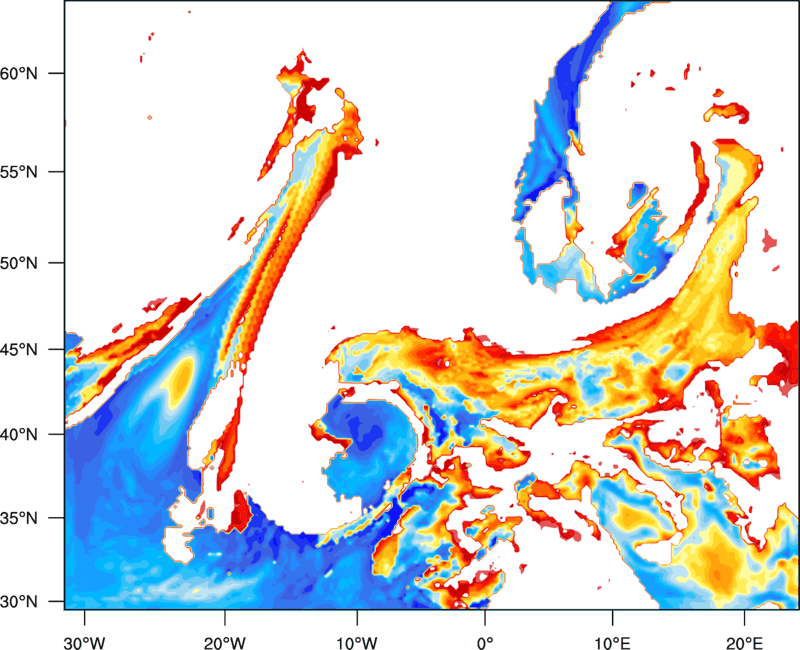Screen dimensions: 800x650
Task: Click the dark red patch near 35°N 19°W
Action: point(239,512)
